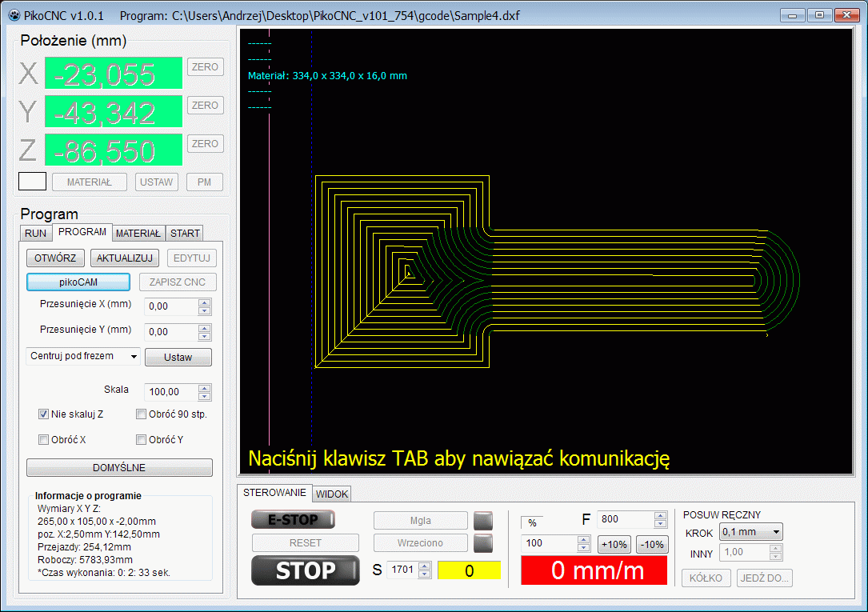
Task: Increase spindle S value with up arrow
Action: coord(425,566)
